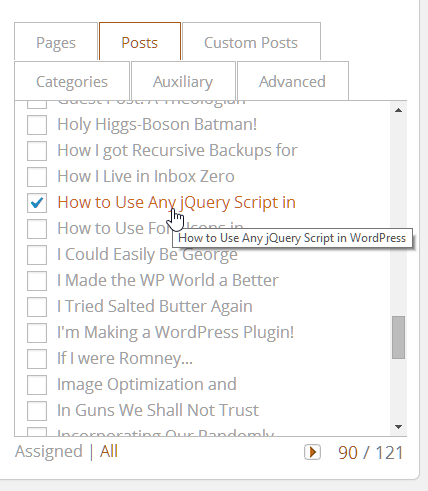Viewport: 428px width, 491px height.
Task: Check If I were Romney... box
Action: point(37,359)
